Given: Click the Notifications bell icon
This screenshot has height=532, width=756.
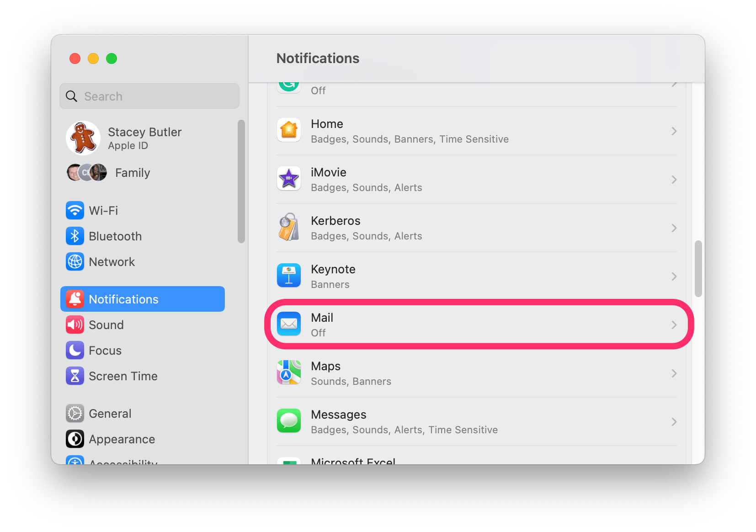Looking at the screenshot, I should point(75,299).
